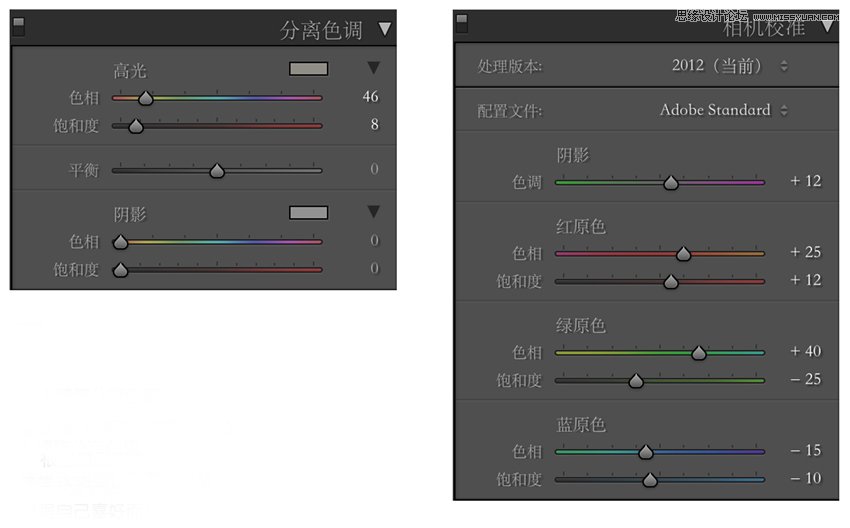
Task: Open the 处理版本 2012（当前） dropdown
Action: 731,66
